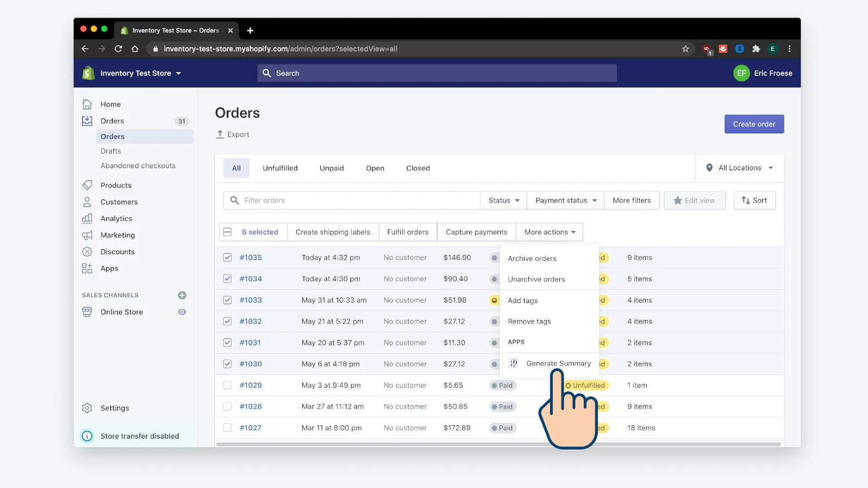868x488 pixels.
Task: Bookmark the page with the star icon
Action: [686, 49]
